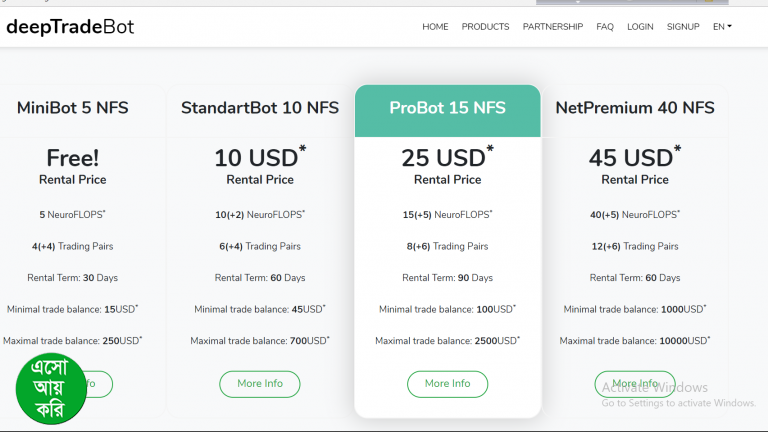Click More Info under NetPremium 40 NFS
The width and height of the screenshot is (768, 432).
click(635, 384)
